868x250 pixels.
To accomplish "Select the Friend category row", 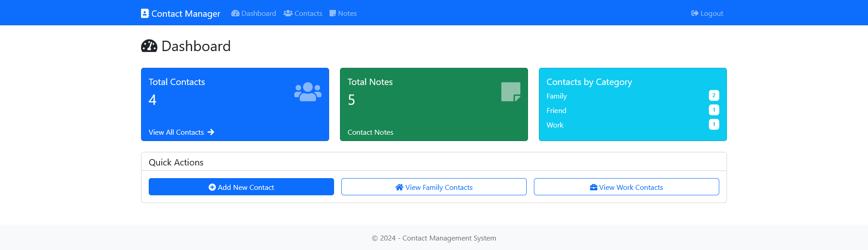I will pos(633,110).
